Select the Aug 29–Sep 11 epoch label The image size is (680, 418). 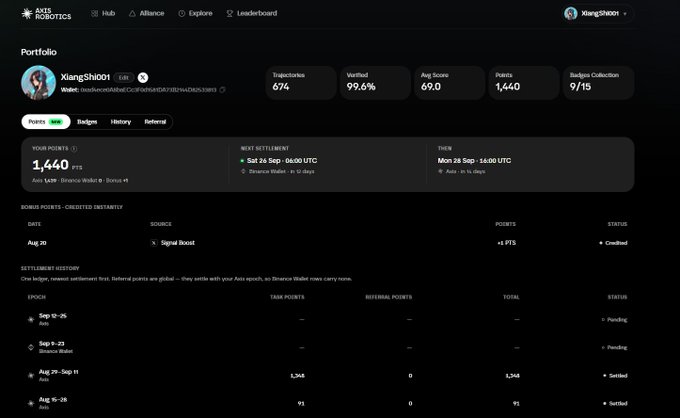click(x=59, y=372)
